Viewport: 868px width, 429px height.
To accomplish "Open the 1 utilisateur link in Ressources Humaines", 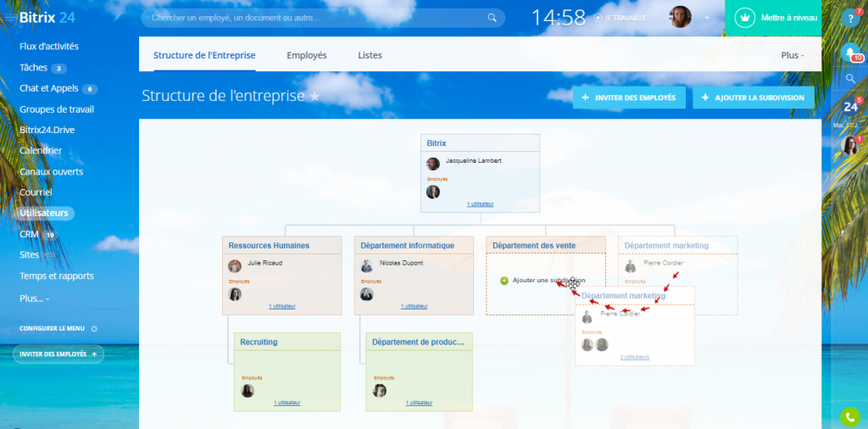I will coord(282,306).
